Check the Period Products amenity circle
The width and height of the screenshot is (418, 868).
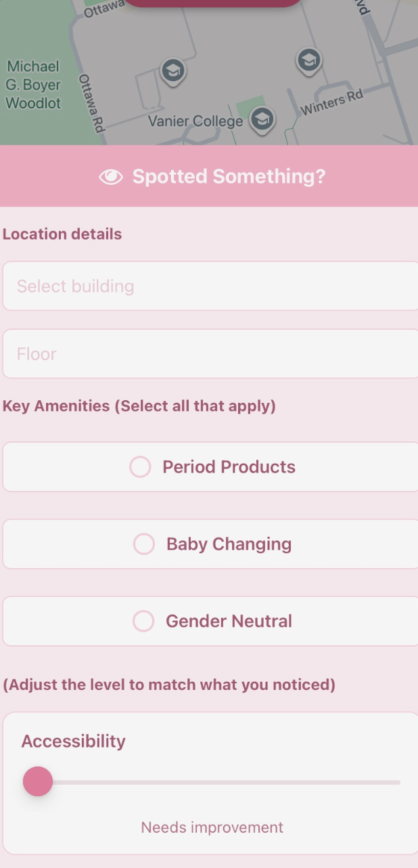coord(140,466)
